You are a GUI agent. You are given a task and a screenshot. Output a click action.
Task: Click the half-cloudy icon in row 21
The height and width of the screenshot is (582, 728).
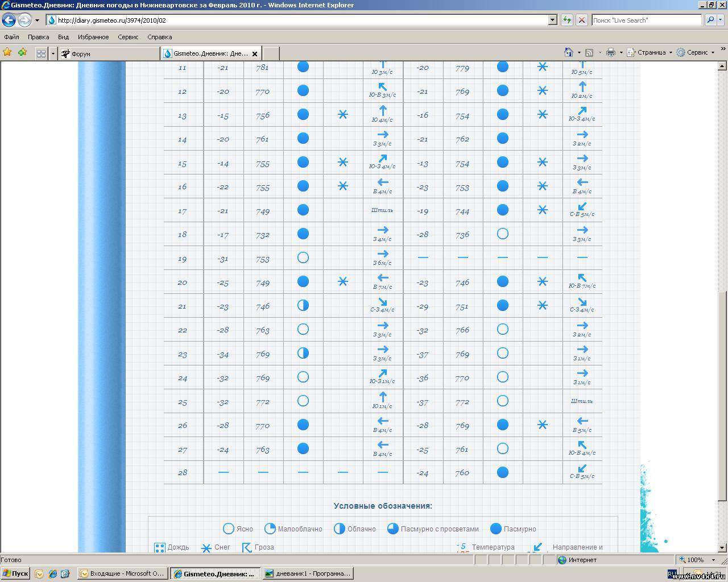303,305
